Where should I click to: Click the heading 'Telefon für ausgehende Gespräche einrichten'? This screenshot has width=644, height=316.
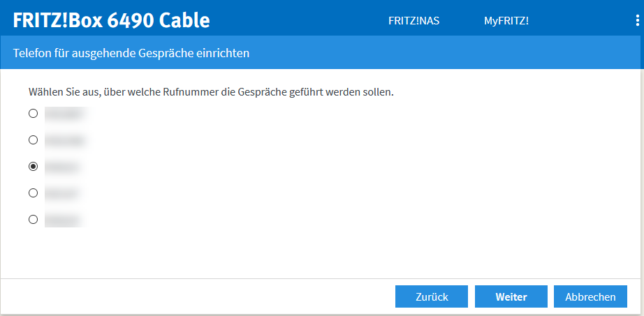[x=131, y=52]
